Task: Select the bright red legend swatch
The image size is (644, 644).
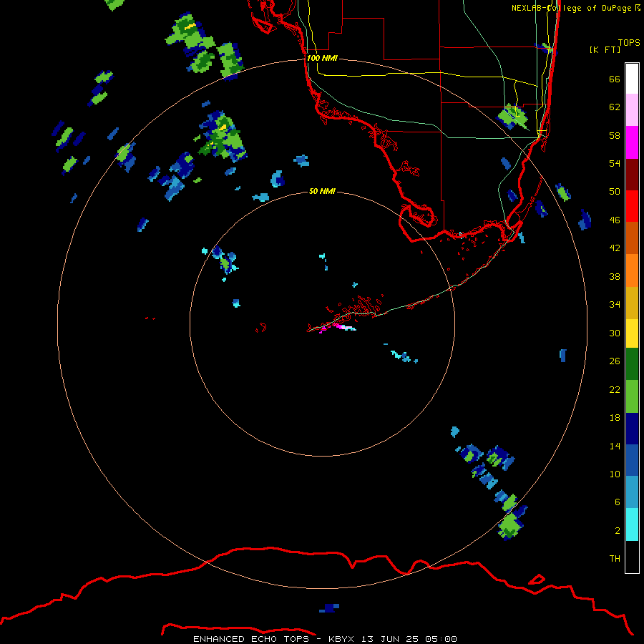Action: click(632, 206)
